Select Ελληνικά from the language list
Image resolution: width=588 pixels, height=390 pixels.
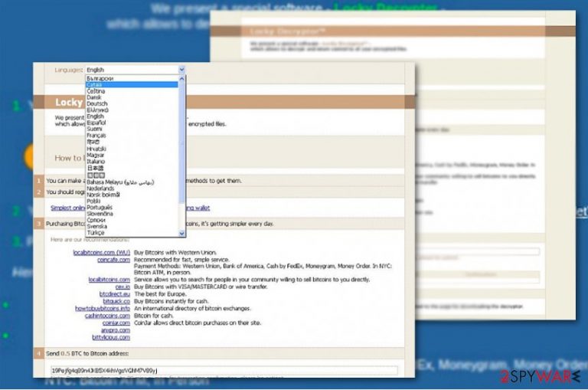(x=97, y=110)
